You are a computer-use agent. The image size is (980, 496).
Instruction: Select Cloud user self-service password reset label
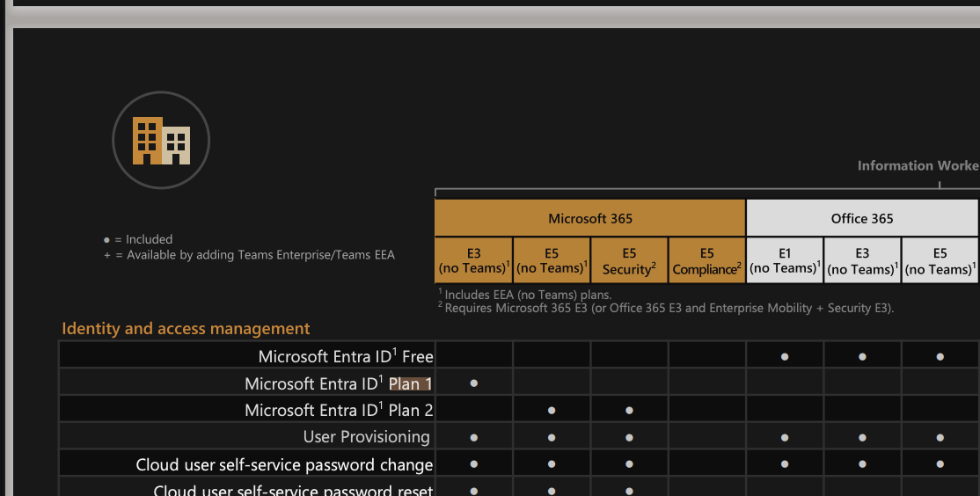click(293, 489)
